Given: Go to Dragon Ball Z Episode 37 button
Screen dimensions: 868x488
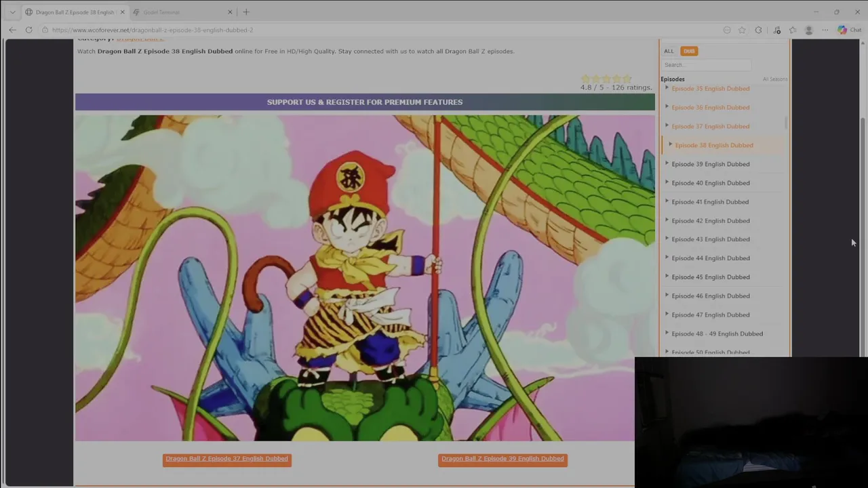Looking at the screenshot, I should [x=227, y=460].
